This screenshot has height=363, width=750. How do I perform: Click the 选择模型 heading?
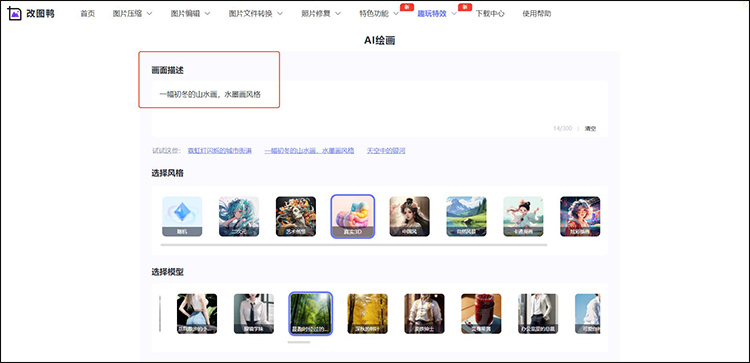(x=167, y=272)
